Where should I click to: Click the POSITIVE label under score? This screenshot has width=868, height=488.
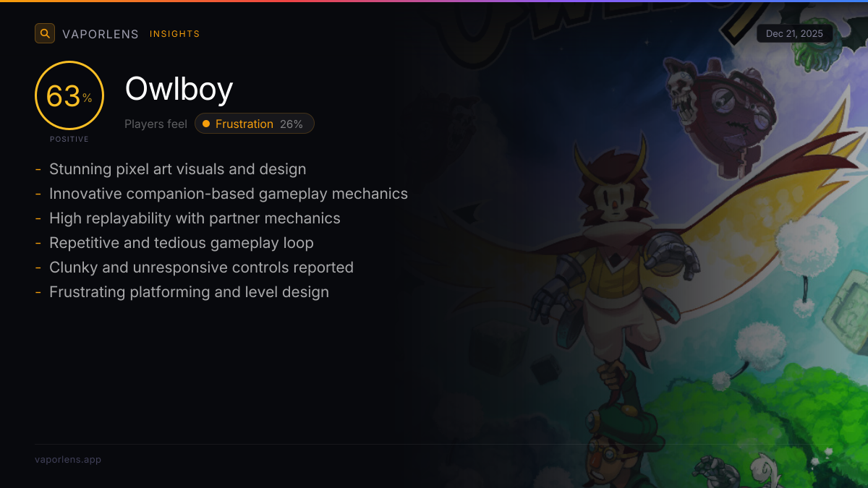click(x=69, y=139)
